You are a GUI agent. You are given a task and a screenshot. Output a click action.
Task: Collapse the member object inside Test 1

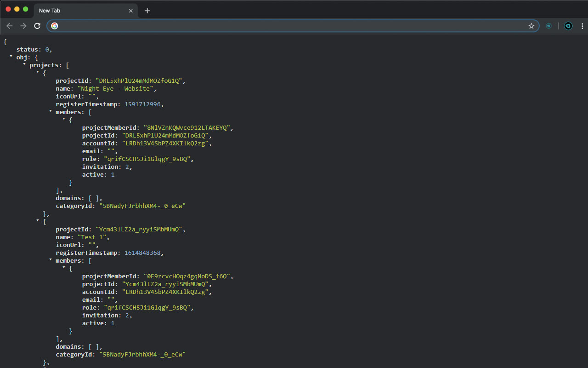[64, 268]
